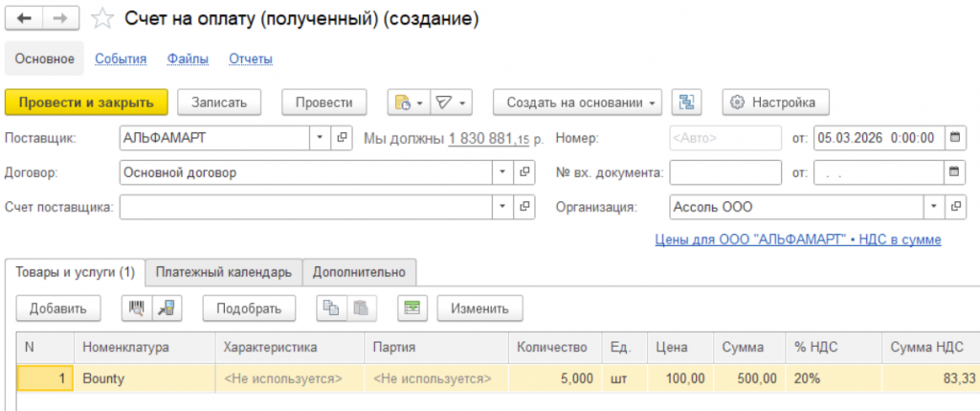The height and width of the screenshot is (411, 980).
Task: Select sum cell 500,00
Action: [x=749, y=378]
